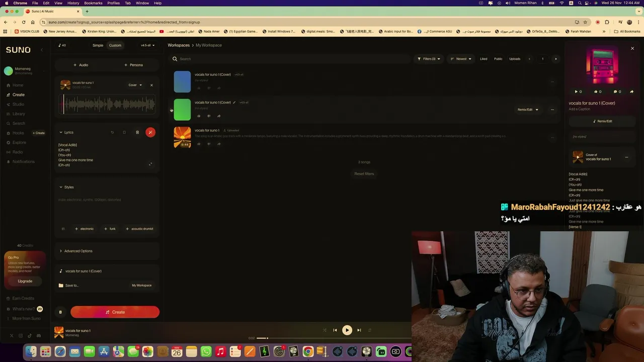
Task: Open more options on green cover track row
Action: 552,110
